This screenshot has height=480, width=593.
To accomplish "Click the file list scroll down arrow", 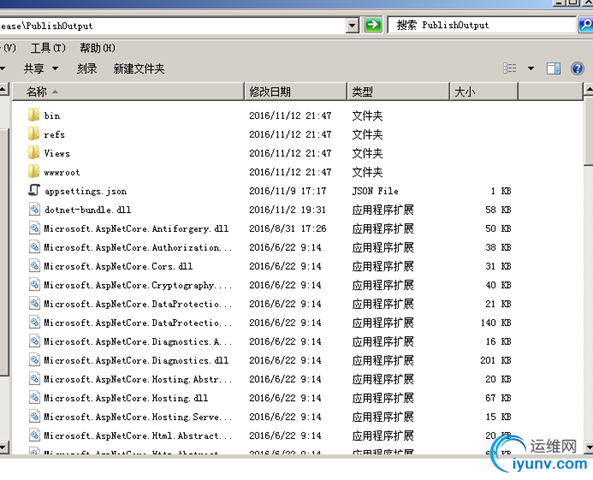I will (x=588, y=447).
